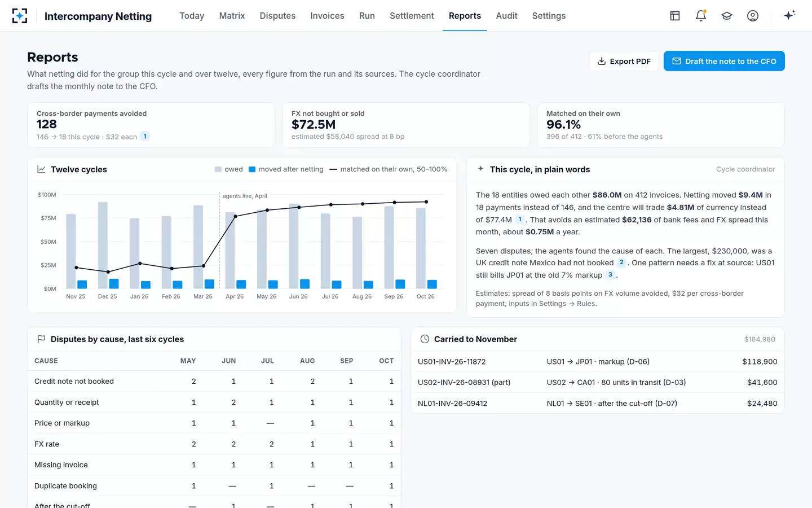The height and width of the screenshot is (508, 812).
Task: Select invoice US01-INV-26-11872
Action: (452, 362)
